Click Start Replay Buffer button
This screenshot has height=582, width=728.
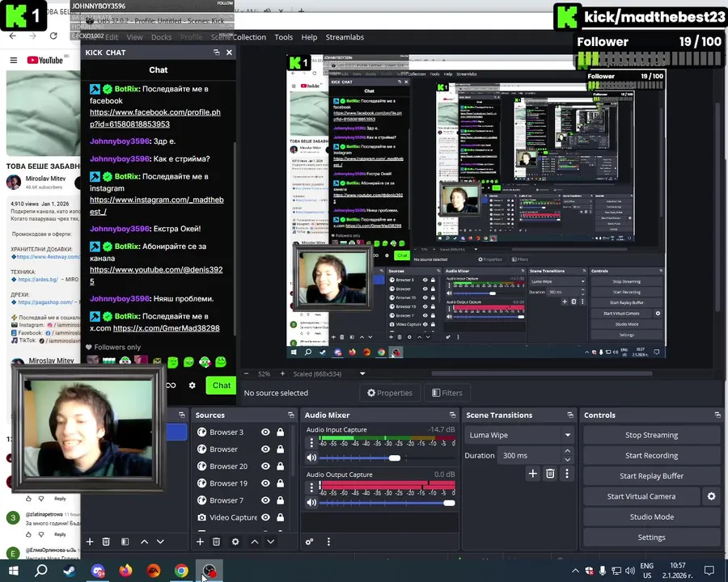pos(651,476)
